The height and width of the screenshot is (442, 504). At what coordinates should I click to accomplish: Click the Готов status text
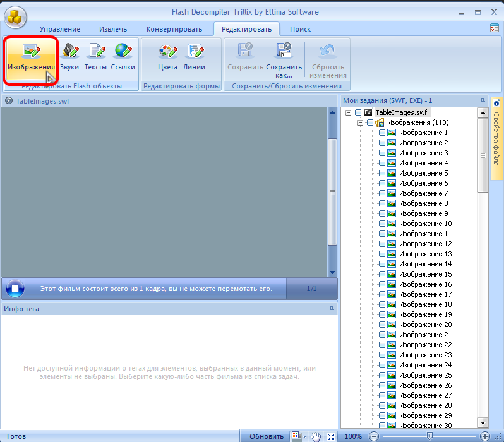point(16,436)
